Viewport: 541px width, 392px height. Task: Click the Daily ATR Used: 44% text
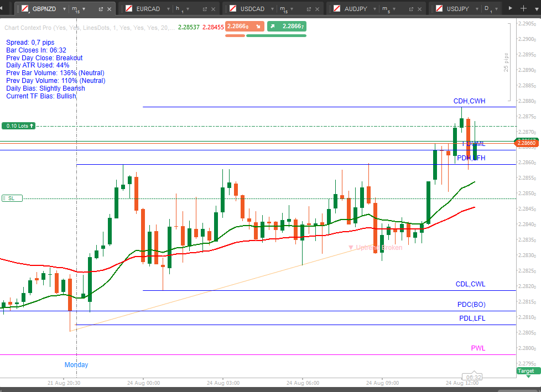tap(38, 65)
